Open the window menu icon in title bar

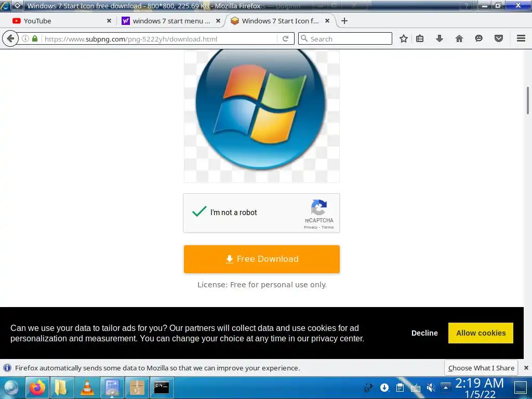17,5
